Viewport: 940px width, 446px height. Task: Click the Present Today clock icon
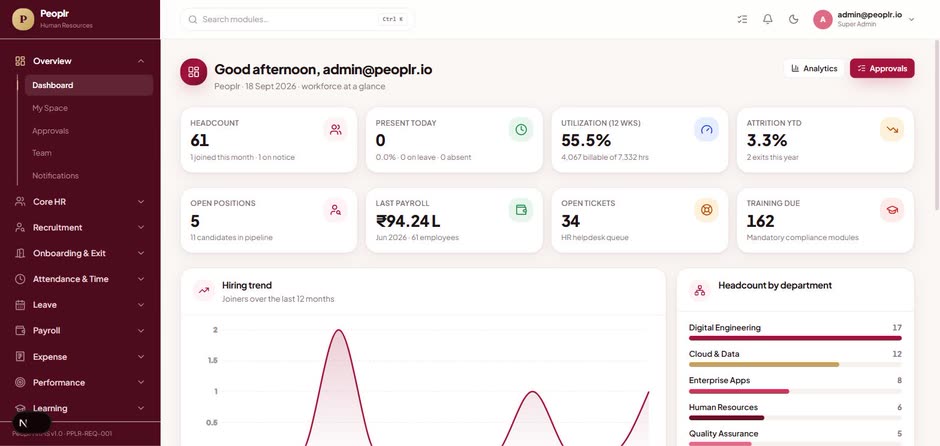(521, 129)
